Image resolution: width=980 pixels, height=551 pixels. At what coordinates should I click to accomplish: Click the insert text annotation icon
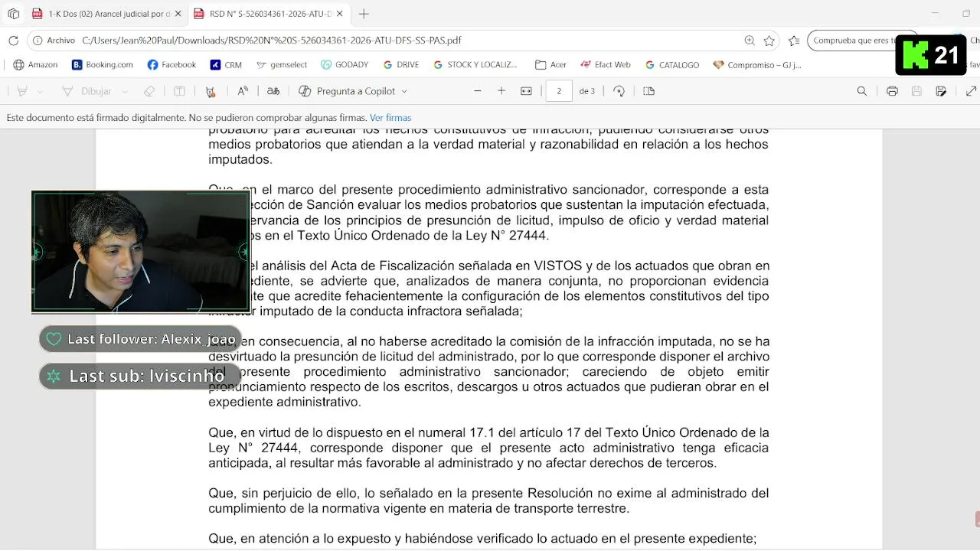tap(211, 91)
